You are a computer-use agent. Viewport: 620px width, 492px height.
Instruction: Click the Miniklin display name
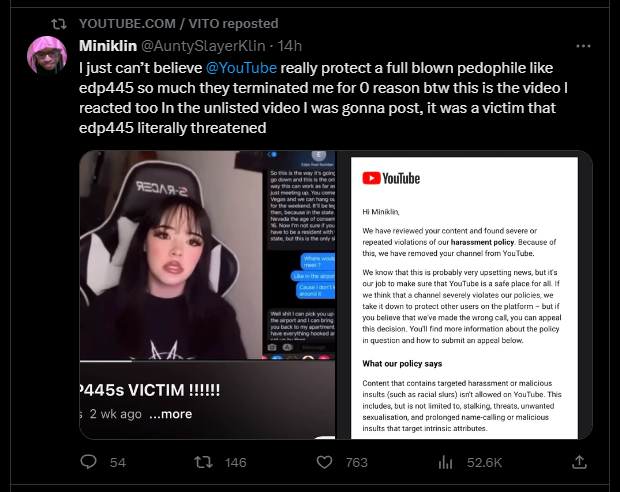tap(108, 46)
